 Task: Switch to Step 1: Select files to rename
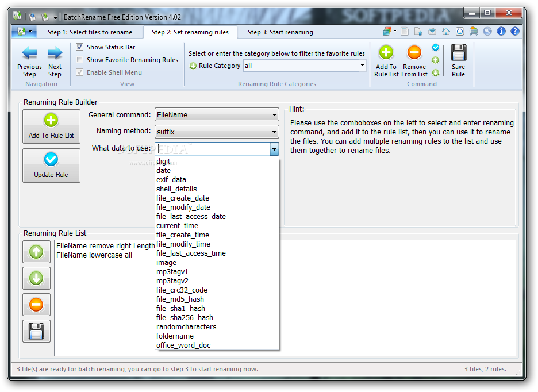[x=90, y=32]
